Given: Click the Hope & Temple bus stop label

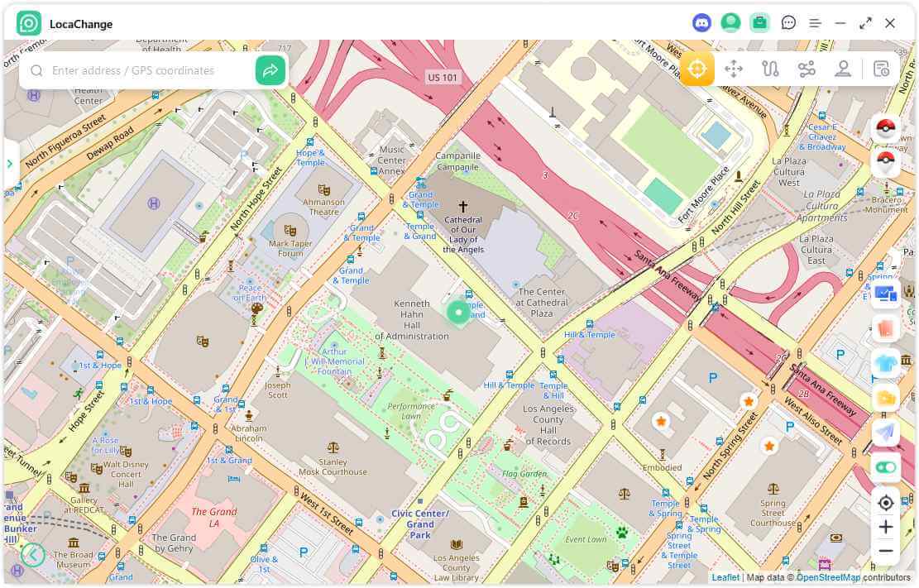Looking at the screenshot, I should tap(310, 158).
